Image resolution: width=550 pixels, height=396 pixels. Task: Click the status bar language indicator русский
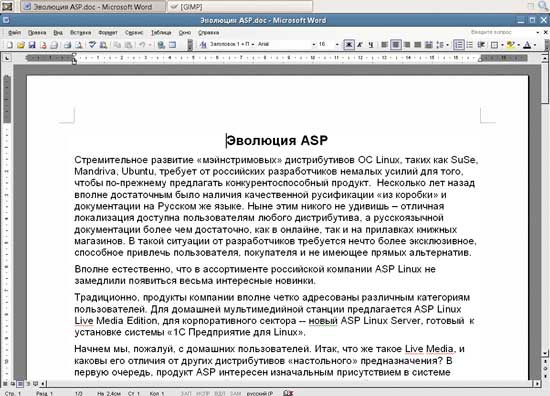260,393
